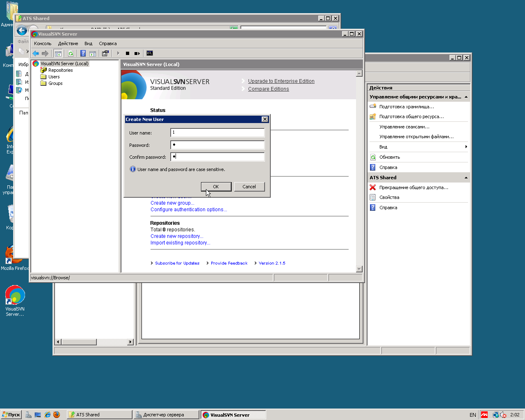Follow the Upgrade to Enterprise Edition link
The image size is (525, 420).
281,81
